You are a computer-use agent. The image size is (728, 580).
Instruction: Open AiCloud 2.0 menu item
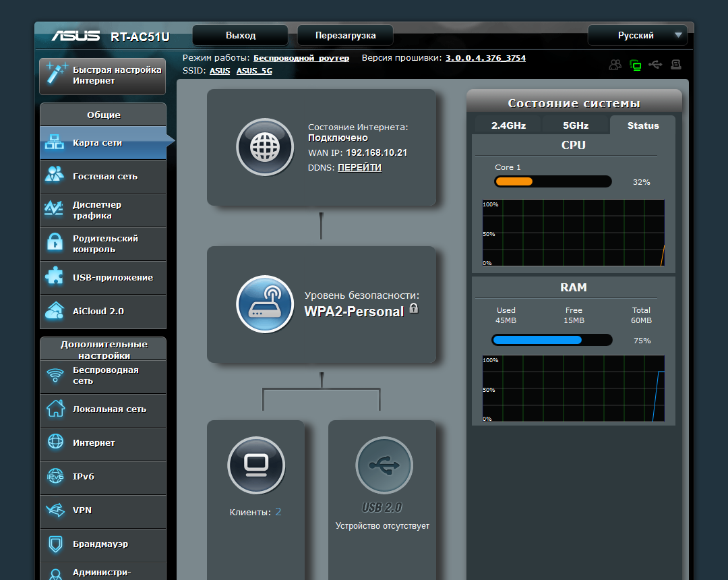tap(103, 312)
